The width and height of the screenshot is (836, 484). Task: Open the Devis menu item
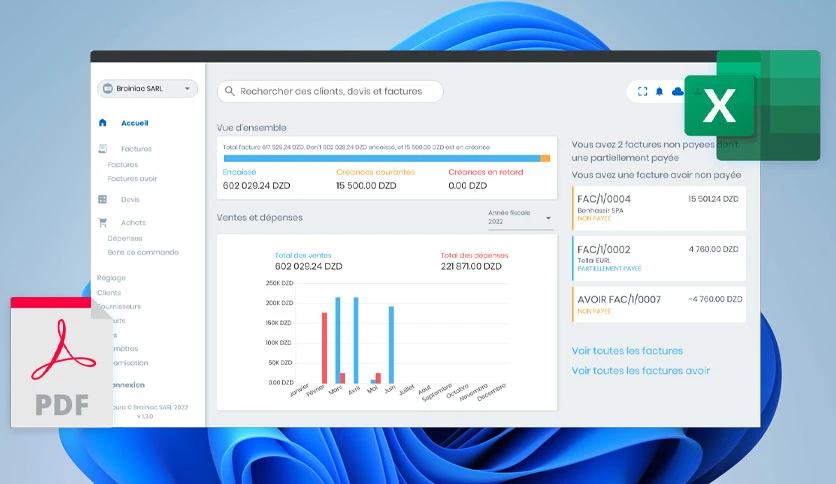point(130,199)
